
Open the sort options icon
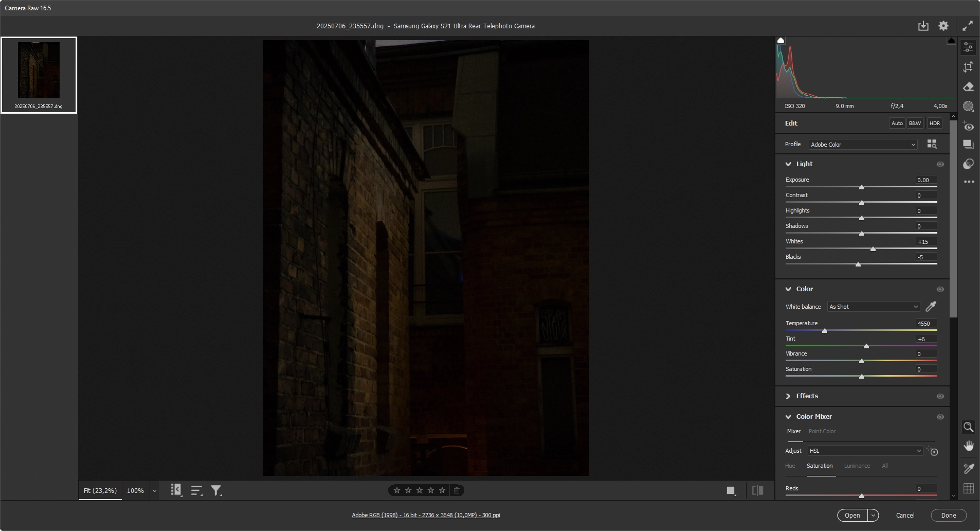point(196,491)
